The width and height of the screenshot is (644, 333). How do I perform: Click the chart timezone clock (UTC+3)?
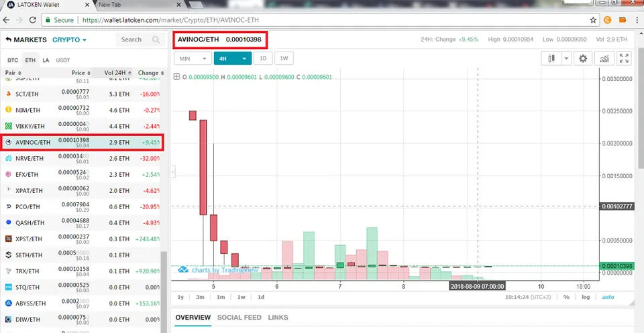tap(528, 297)
